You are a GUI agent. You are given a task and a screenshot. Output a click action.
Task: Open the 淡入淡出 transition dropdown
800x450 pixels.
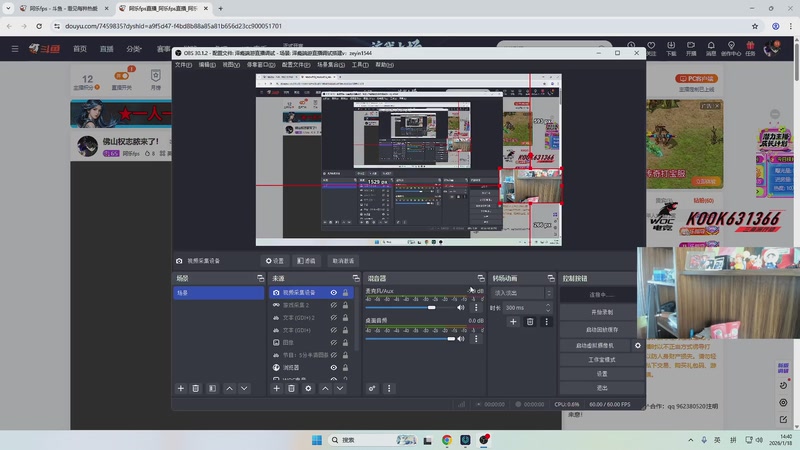point(522,293)
